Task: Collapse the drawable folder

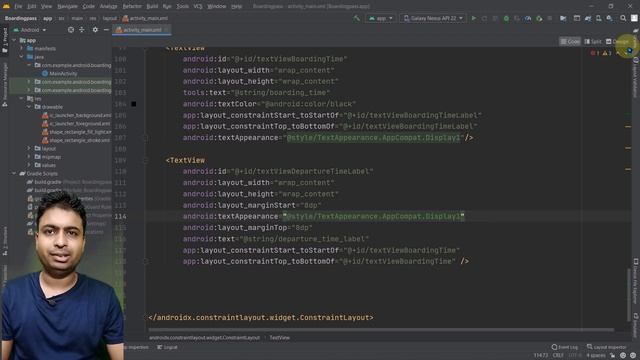Action: [x=29, y=107]
